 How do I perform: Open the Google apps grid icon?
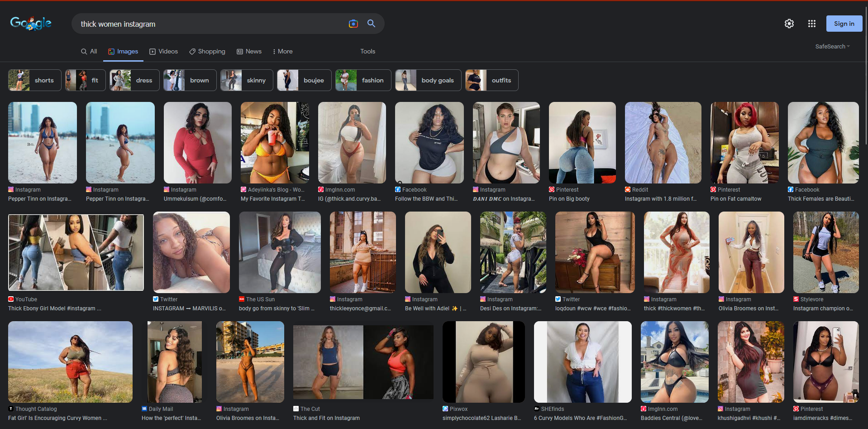[x=812, y=24]
